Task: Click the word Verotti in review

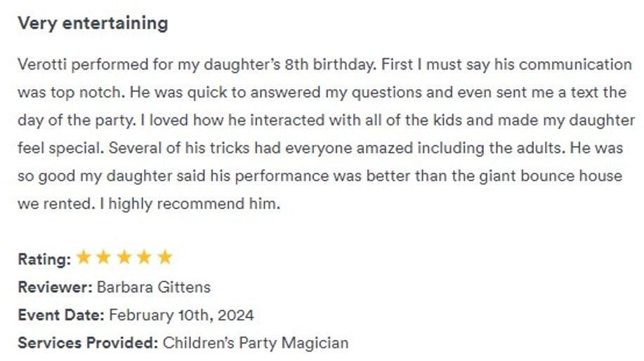Action: tap(42, 65)
